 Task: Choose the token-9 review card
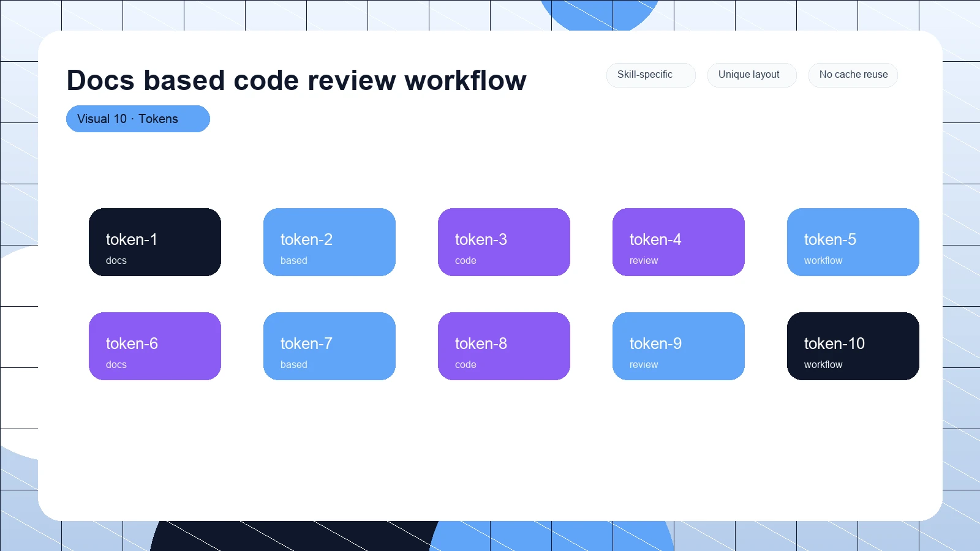679,346
